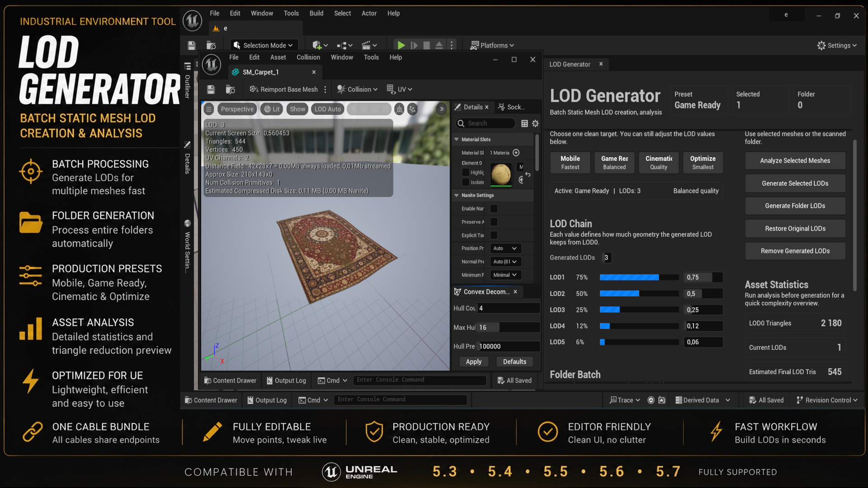
Task: Toggle Explicit Tangents checkbox
Action: click(494, 235)
